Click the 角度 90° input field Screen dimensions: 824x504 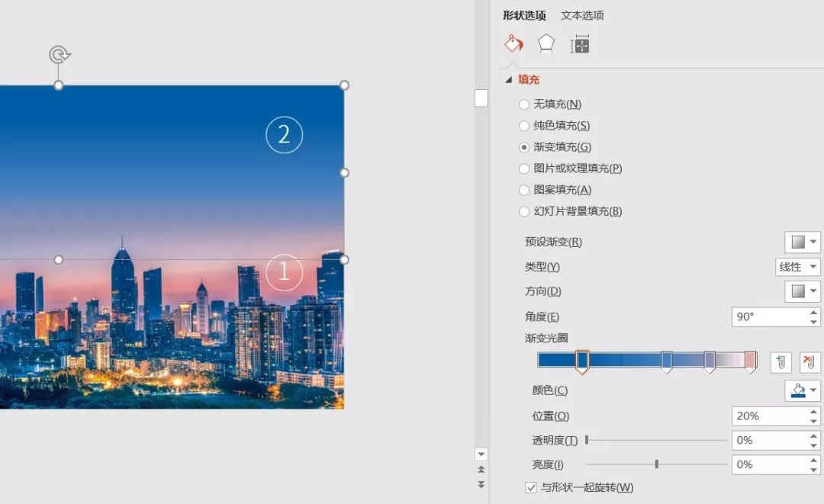point(769,316)
